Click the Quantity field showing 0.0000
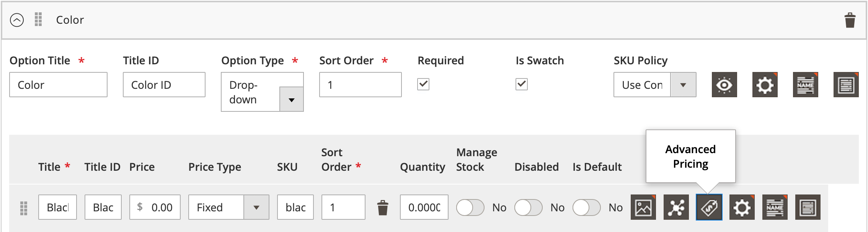 424,207
